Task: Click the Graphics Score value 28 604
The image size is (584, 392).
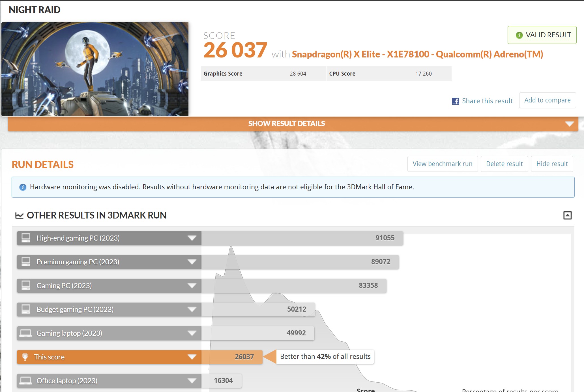Action: (x=298, y=74)
